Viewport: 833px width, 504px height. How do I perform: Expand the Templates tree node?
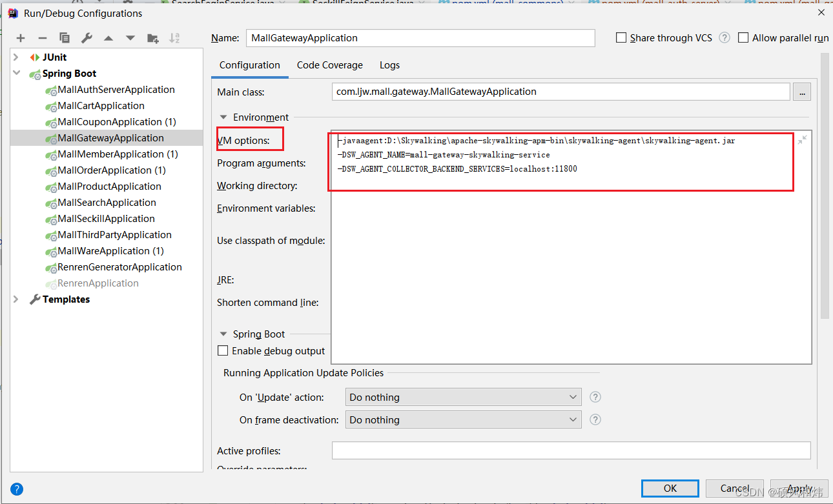tap(16, 299)
